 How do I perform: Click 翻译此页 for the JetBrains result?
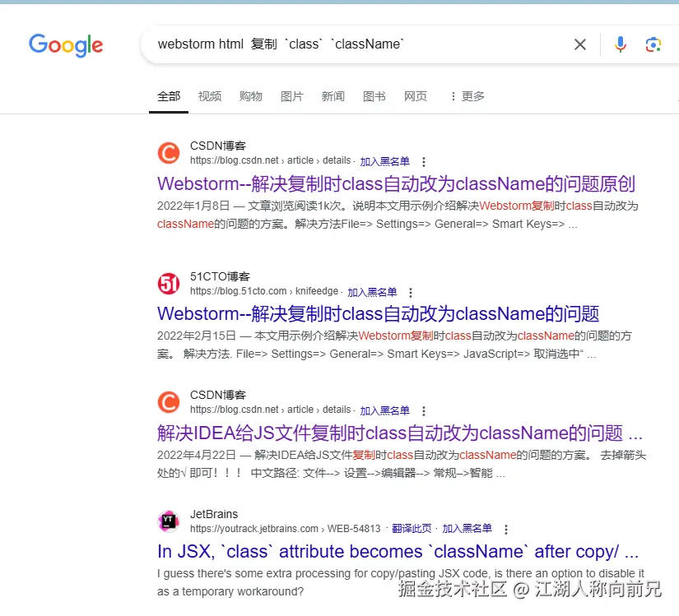pos(412,529)
